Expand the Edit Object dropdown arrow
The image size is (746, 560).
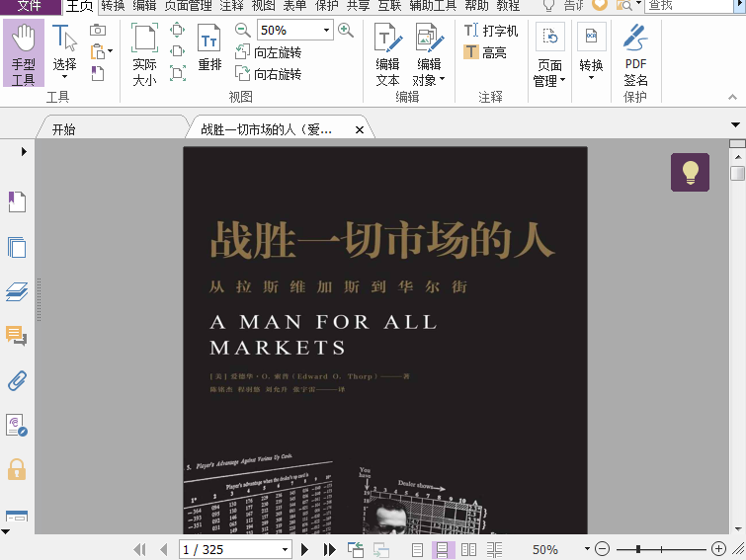click(x=442, y=79)
